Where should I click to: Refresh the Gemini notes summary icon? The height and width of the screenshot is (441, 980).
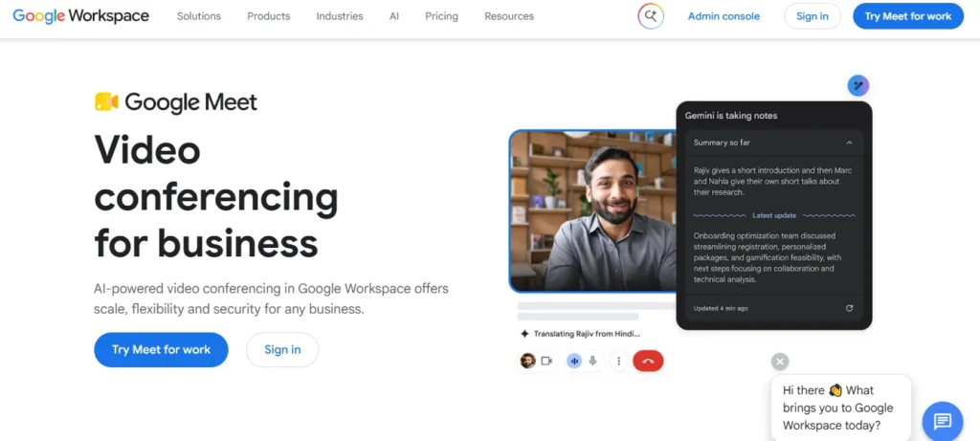[x=850, y=308]
